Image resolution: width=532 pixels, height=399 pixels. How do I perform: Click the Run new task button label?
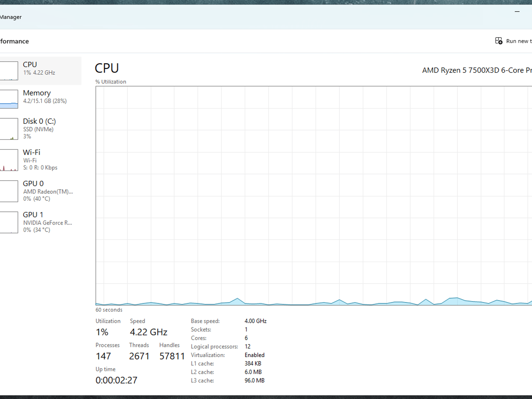point(519,41)
